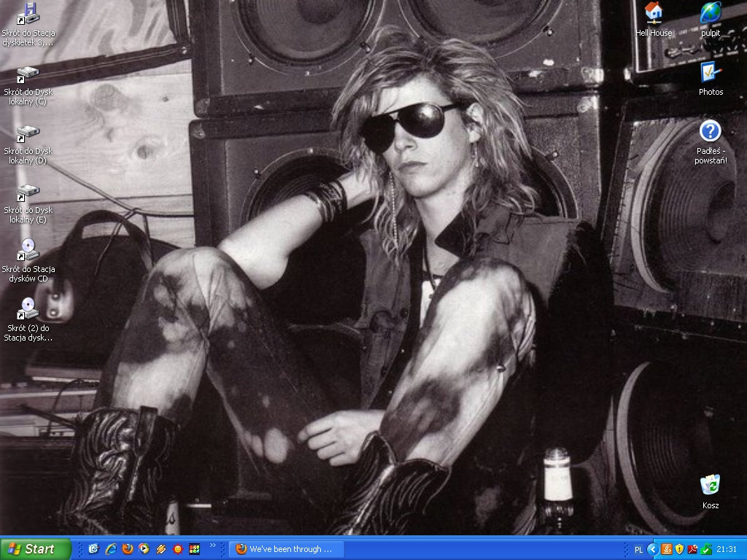Select the Skrót (2) do Stacja dysk shortcut
The height and width of the screenshot is (560, 747).
click(x=28, y=319)
